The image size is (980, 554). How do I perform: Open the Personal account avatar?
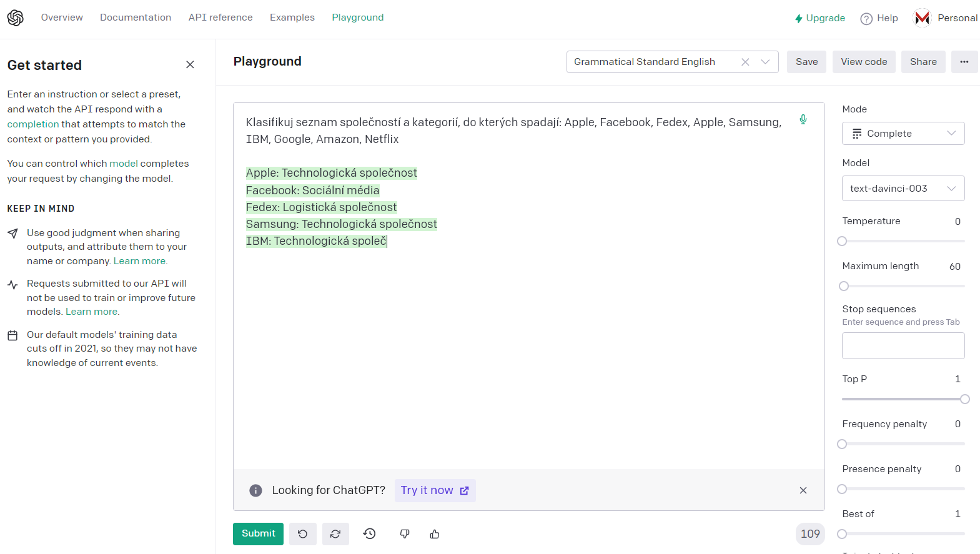pos(922,18)
